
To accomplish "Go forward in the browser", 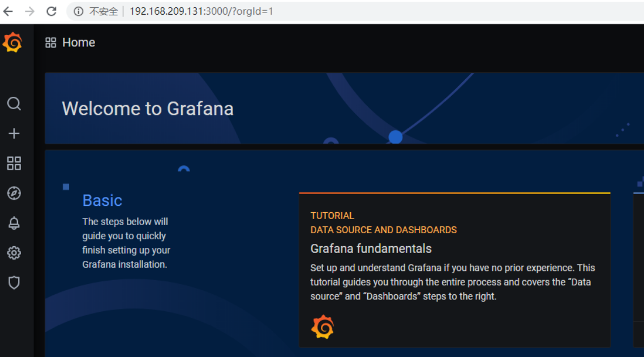I will (29, 11).
